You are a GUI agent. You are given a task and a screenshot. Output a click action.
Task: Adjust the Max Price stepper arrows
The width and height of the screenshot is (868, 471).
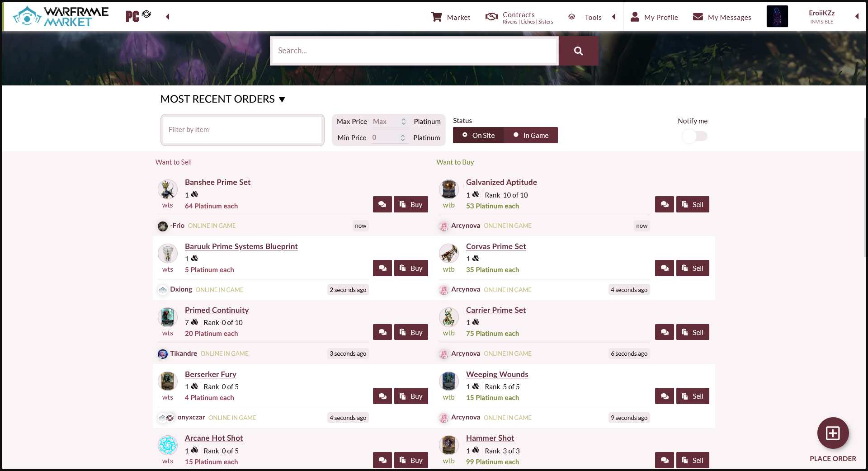(x=404, y=122)
